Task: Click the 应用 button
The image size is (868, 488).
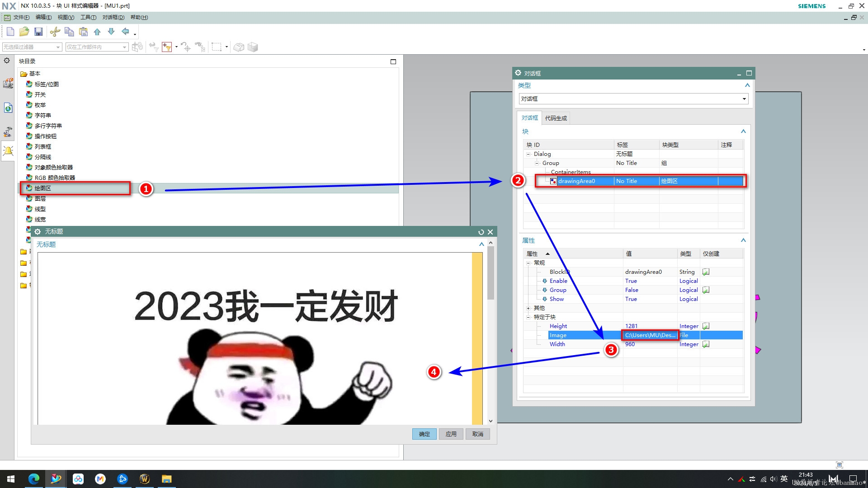Action: click(x=451, y=434)
